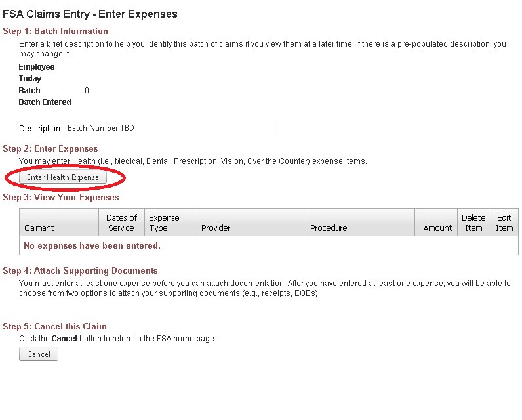522x420 pixels.
Task: Click Step 4: Attach Supporting Documents heading
Action: (x=80, y=270)
